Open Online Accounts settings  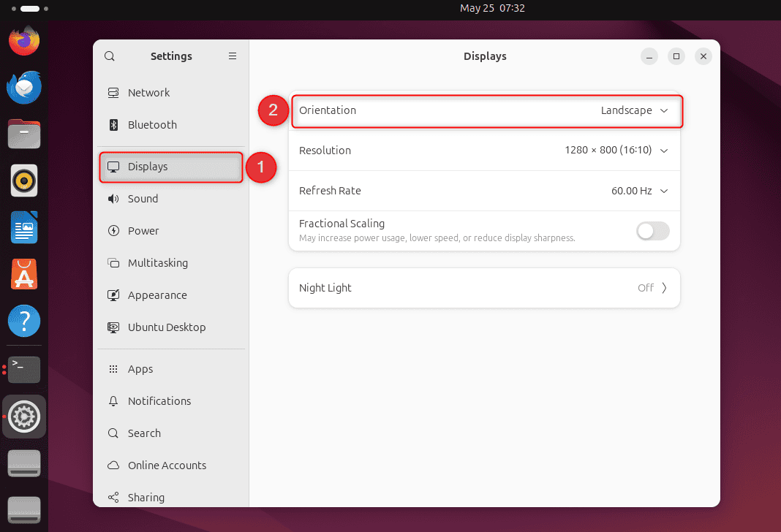click(x=171, y=465)
